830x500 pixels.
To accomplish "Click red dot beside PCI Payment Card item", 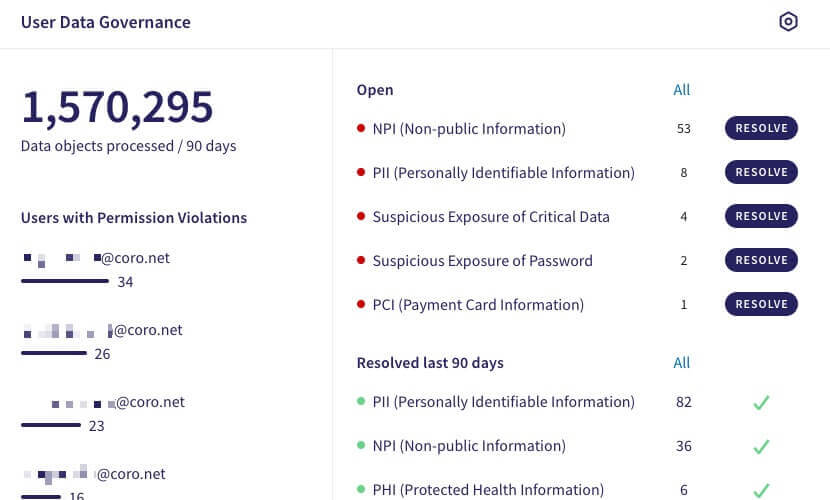I will [361, 304].
